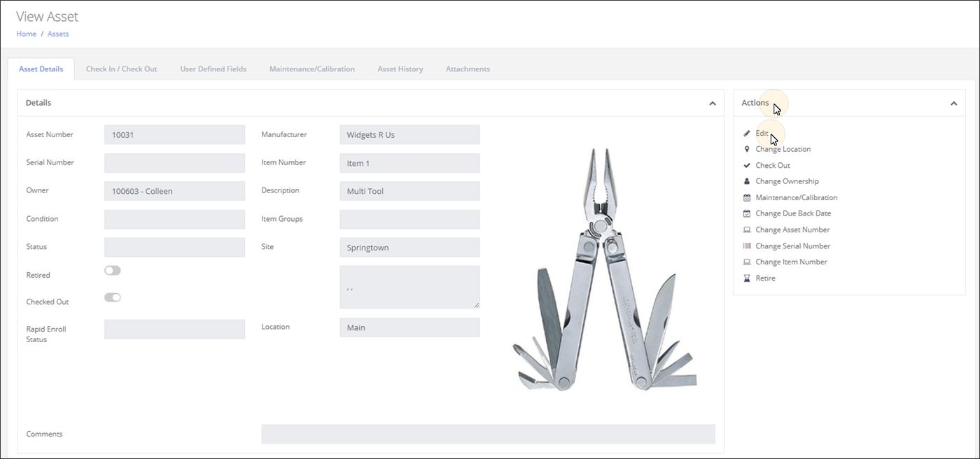Click the site address text area
Image resolution: width=980 pixels, height=459 pixels.
coord(410,287)
